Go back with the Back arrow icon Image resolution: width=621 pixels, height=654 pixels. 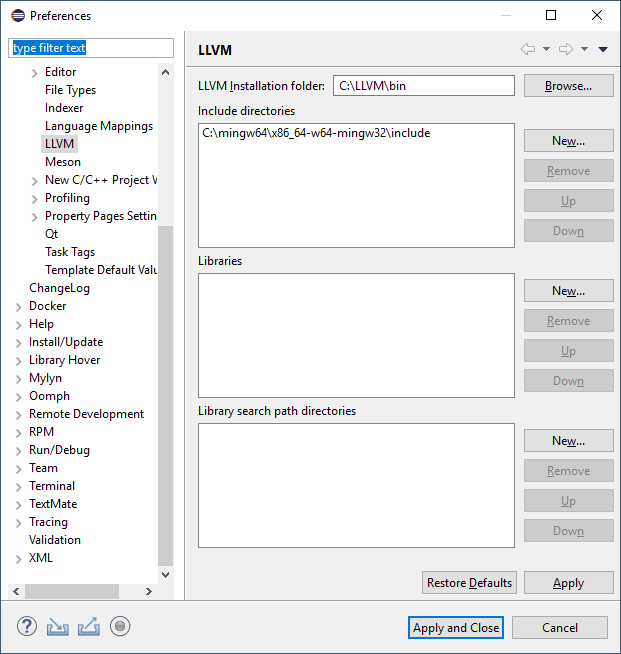pyautogui.click(x=528, y=49)
